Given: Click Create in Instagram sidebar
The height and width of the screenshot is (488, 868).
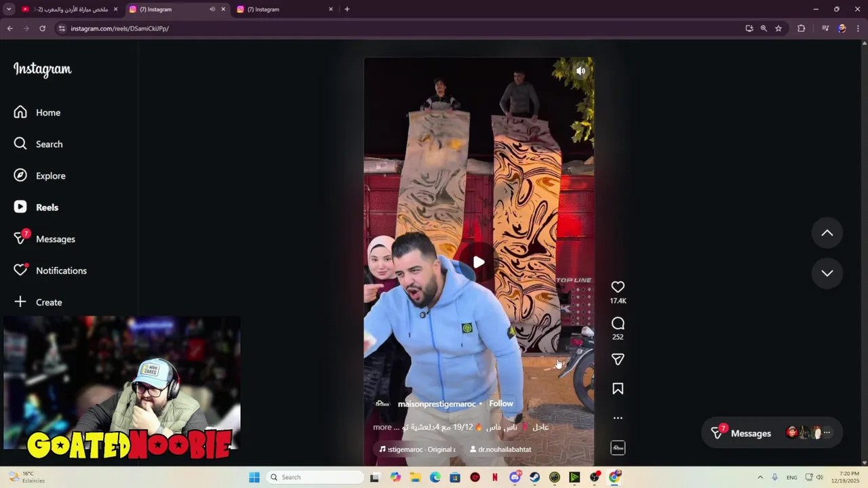Looking at the screenshot, I should 39,302.
